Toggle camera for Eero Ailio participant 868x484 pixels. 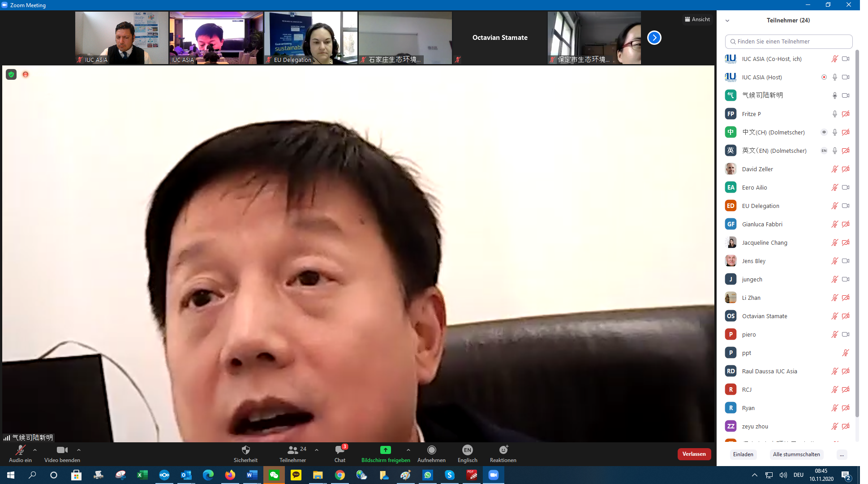pos(845,187)
